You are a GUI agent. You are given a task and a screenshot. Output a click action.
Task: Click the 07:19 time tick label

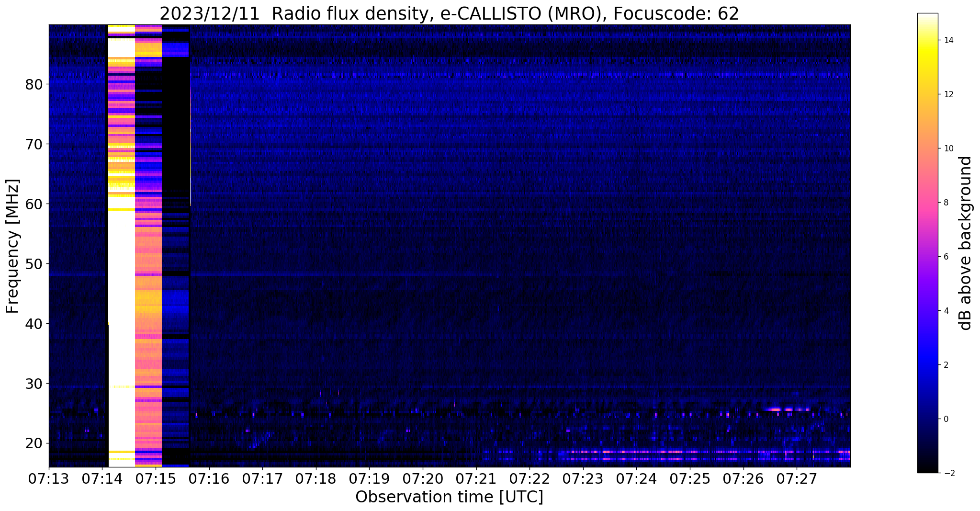click(369, 479)
